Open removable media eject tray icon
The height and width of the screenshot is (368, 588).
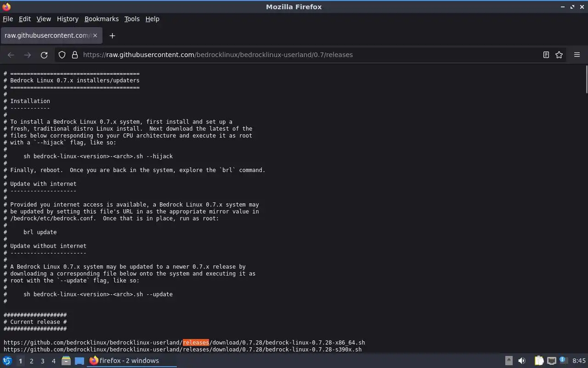pyautogui.click(x=509, y=361)
